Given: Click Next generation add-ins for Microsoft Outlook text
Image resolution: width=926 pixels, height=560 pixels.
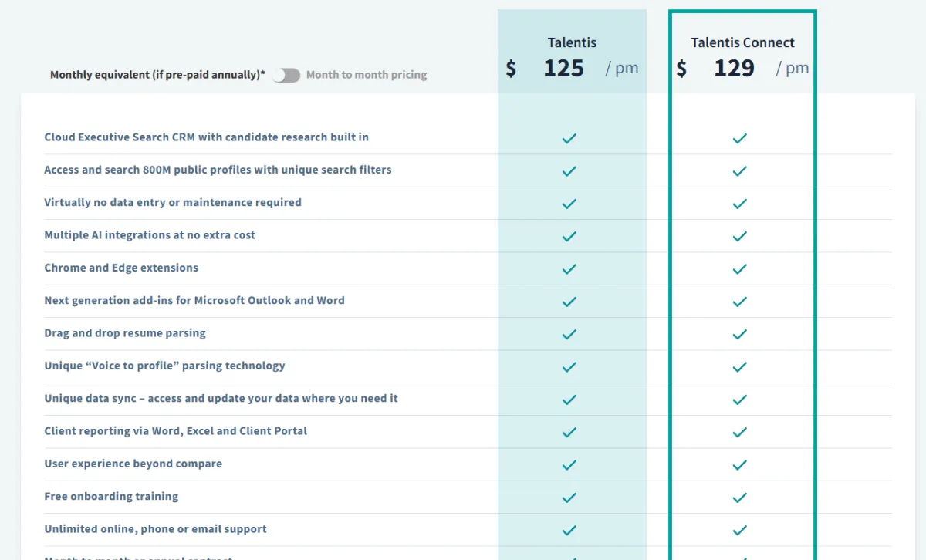Looking at the screenshot, I should click(x=194, y=300).
